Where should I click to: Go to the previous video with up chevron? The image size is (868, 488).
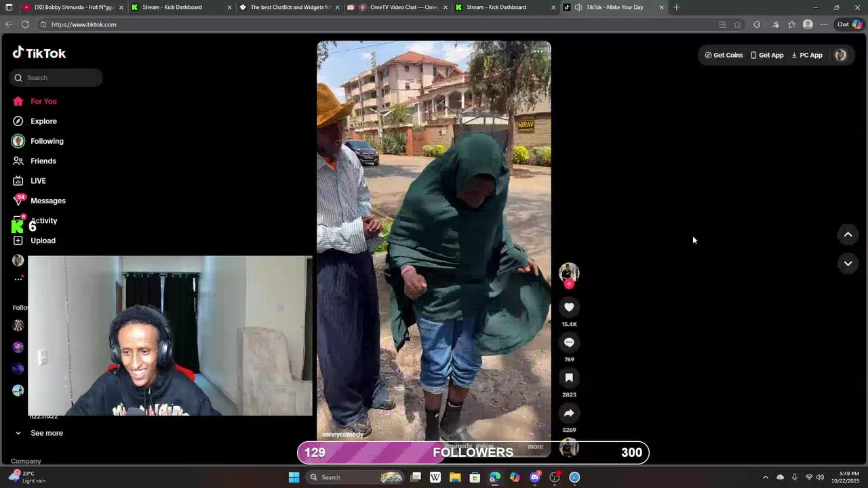(x=848, y=235)
